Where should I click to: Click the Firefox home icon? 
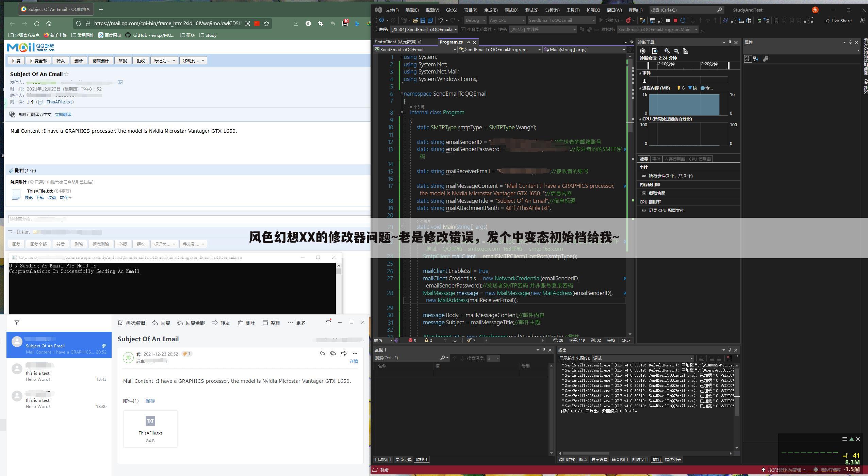pos(49,23)
